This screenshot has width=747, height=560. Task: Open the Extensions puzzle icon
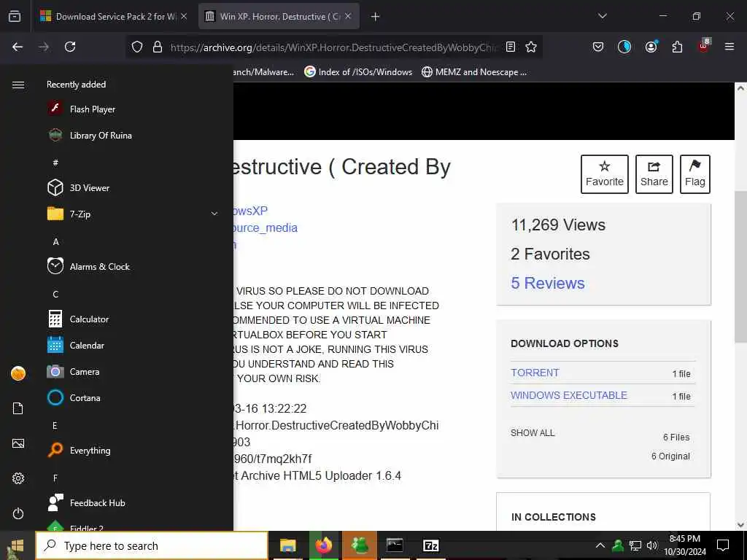677,47
